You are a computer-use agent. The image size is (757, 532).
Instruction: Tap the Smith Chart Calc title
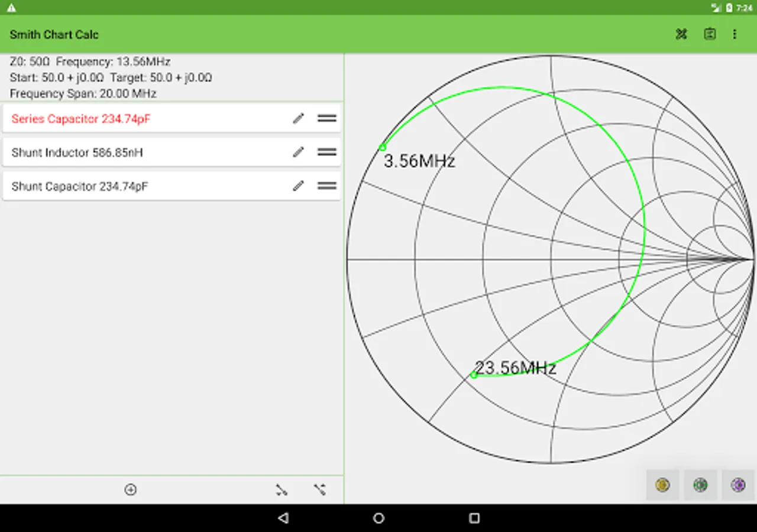pyautogui.click(x=54, y=34)
